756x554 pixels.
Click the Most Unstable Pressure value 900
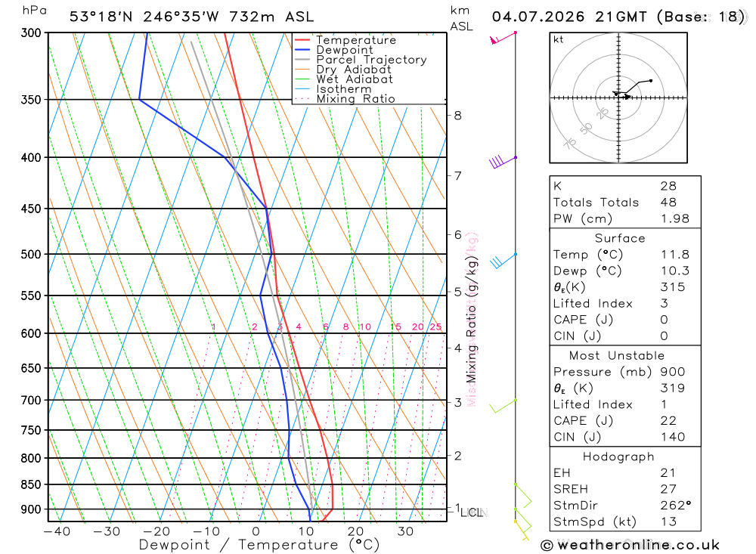(673, 372)
